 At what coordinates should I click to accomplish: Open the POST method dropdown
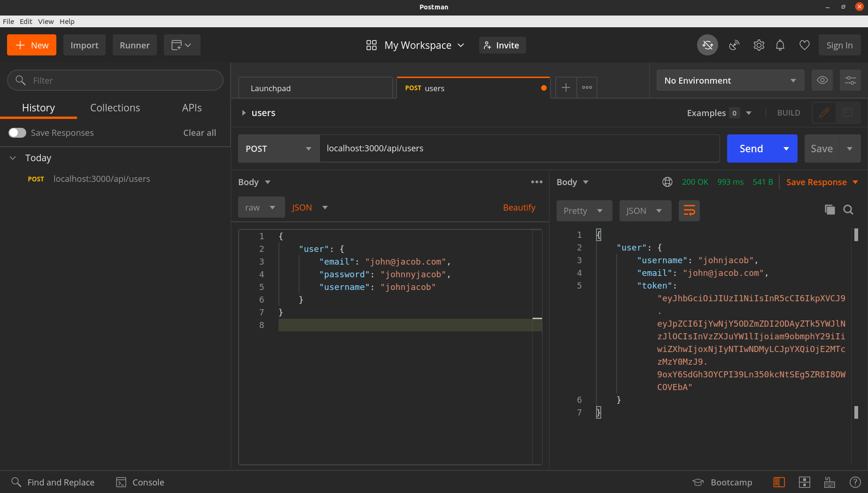279,149
